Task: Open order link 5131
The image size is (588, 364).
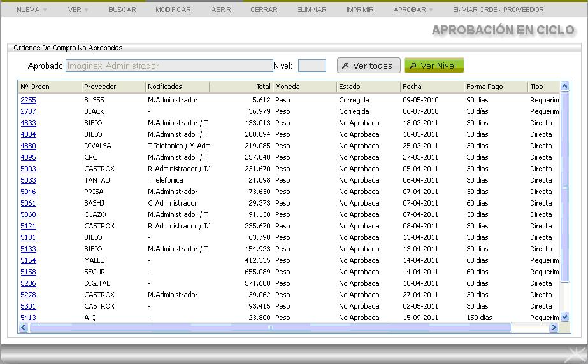Action: 29,237
